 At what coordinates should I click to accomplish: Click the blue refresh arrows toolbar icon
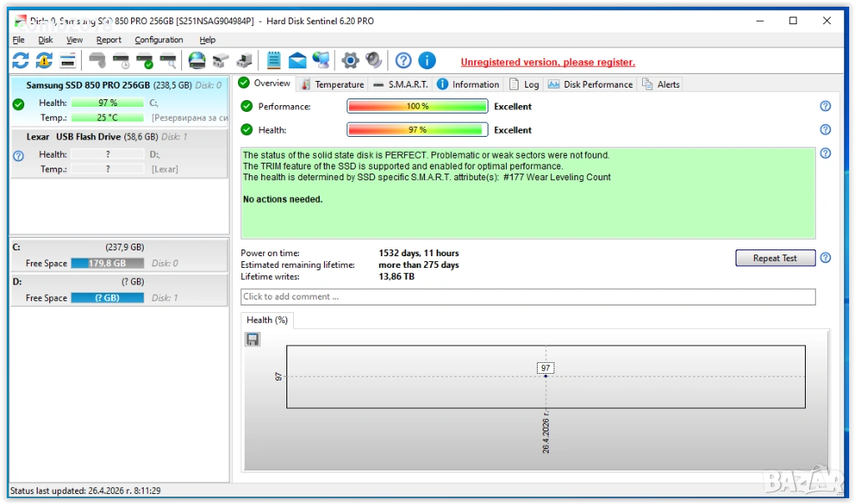point(20,60)
